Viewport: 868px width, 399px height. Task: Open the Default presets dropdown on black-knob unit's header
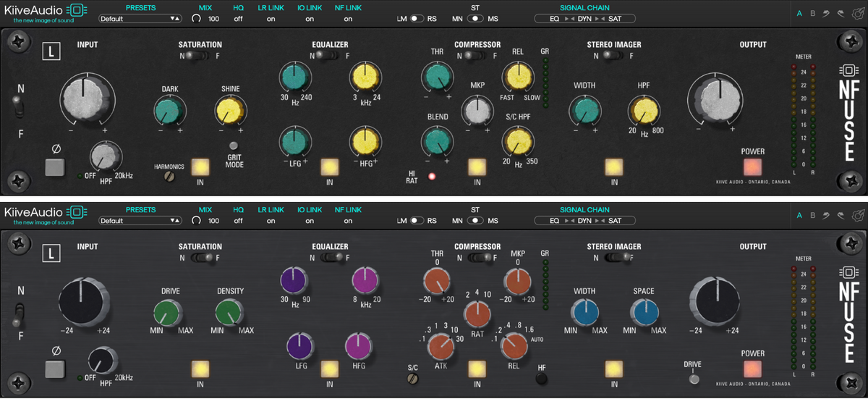coord(140,220)
